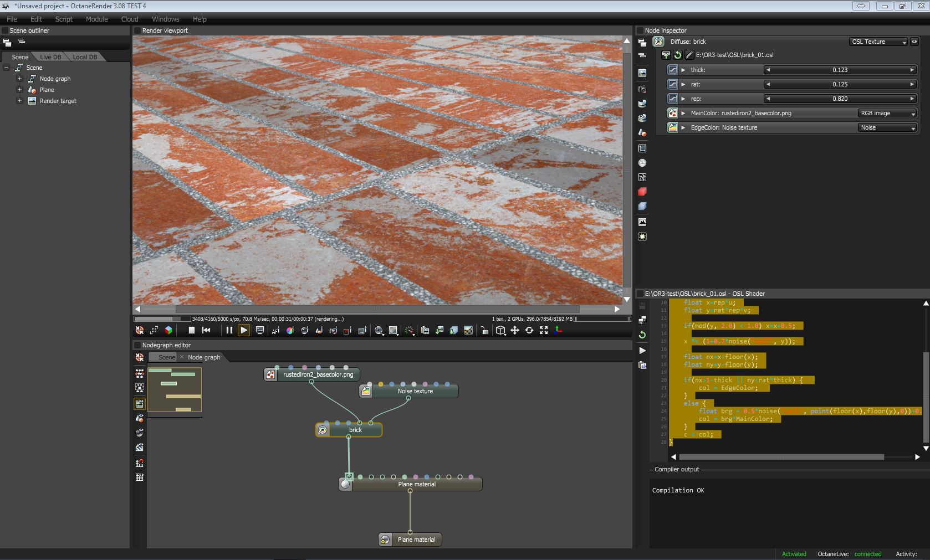Click the load file icon beside brick_01.osl path
930x560 pixels.
point(666,55)
